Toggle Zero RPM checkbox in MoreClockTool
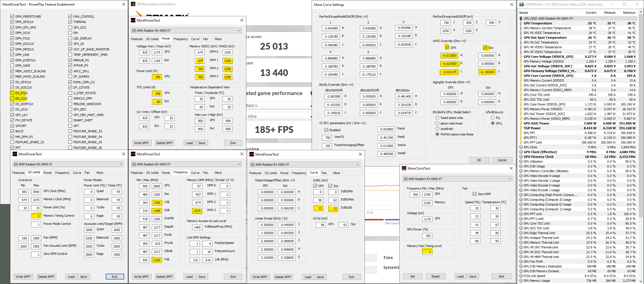This screenshot has width=644, height=284. pos(474,194)
